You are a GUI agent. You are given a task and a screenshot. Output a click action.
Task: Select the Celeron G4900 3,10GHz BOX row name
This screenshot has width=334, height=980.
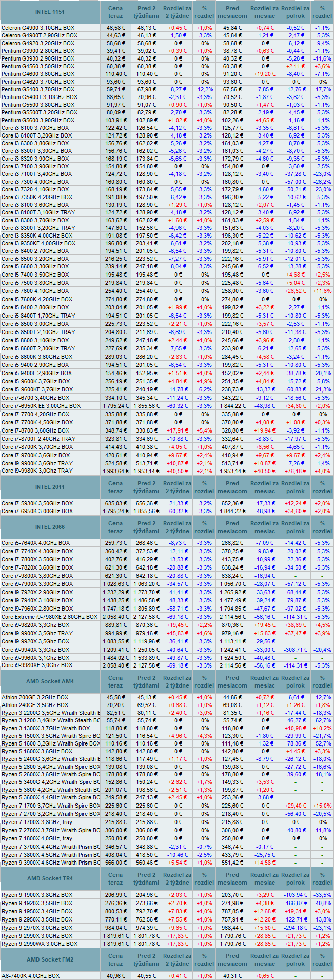[37, 28]
